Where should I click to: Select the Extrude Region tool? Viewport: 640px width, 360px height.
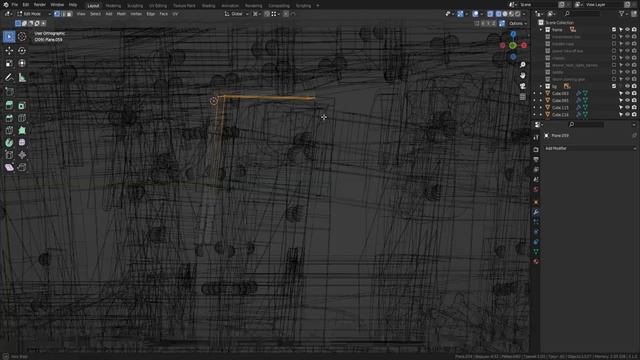coord(9,105)
